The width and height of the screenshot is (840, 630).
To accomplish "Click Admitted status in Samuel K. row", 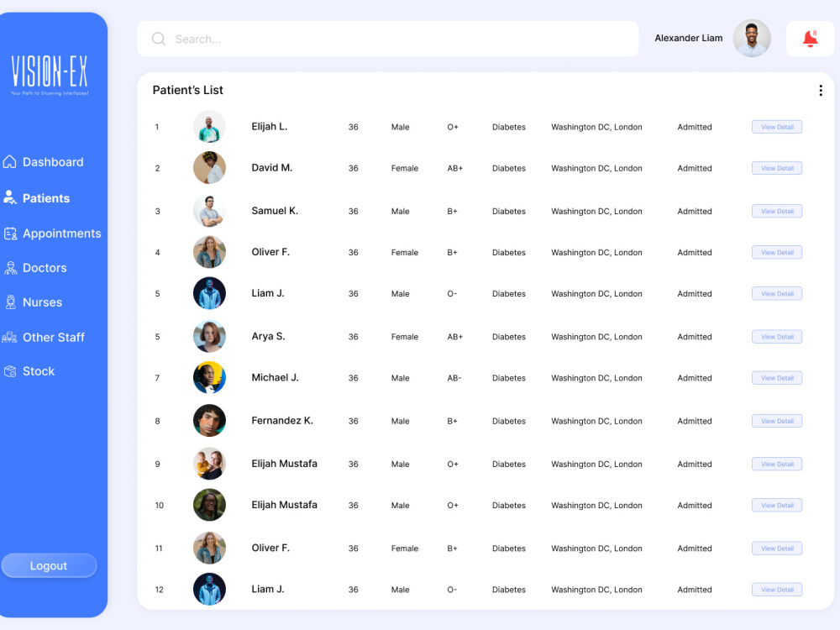I will (695, 211).
